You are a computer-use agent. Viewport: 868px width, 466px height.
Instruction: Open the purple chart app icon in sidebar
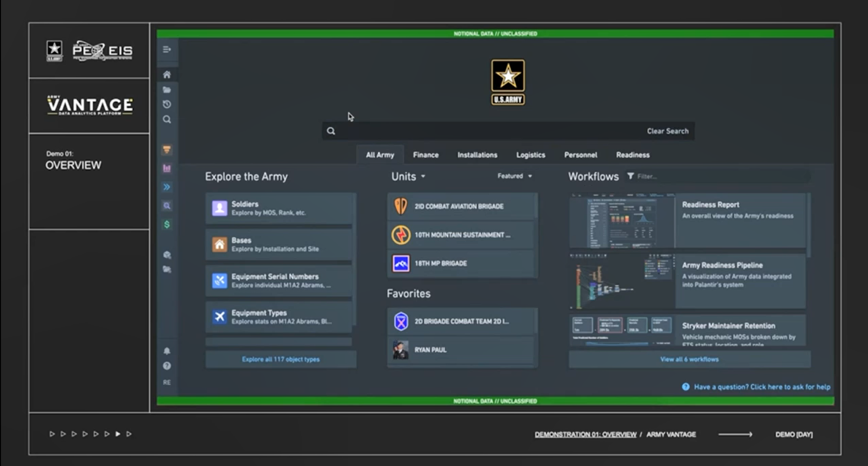coord(167,168)
